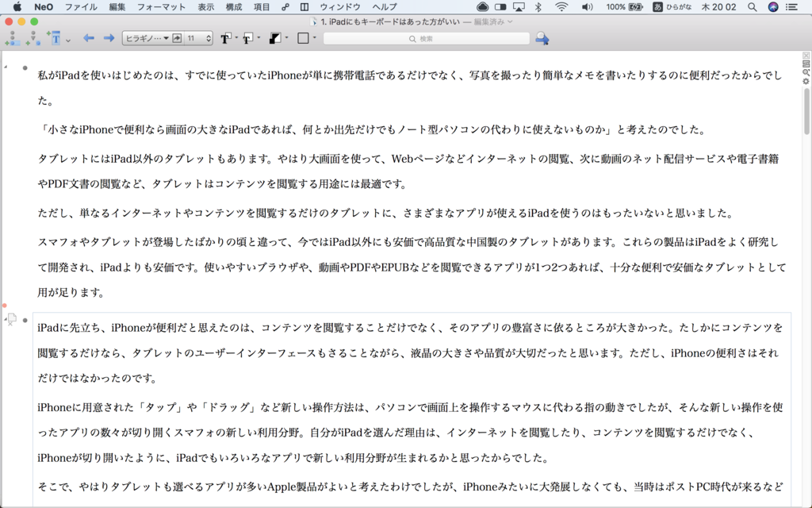Expand the black-white swatch dropdown arrow
The image size is (812, 508).
pos(287,38)
